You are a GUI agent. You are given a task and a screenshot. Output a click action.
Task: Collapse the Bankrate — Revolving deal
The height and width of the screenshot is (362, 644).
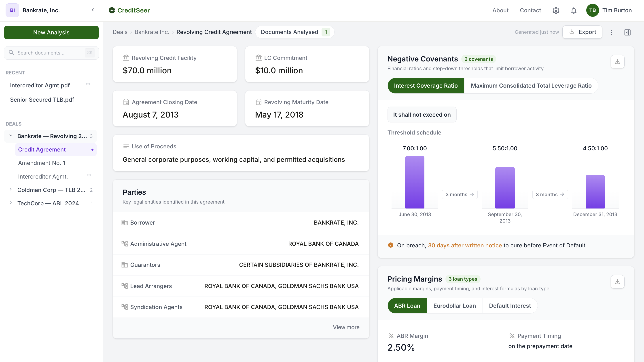[x=11, y=136]
